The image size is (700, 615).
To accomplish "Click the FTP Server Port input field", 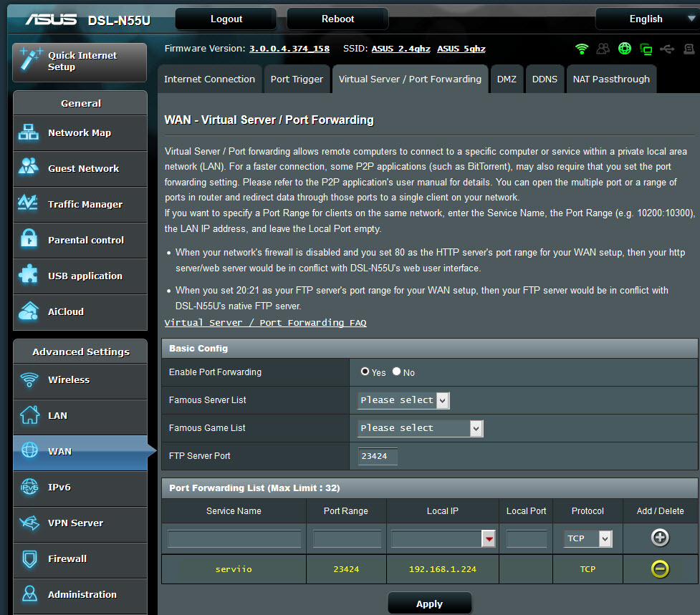I will (x=378, y=456).
